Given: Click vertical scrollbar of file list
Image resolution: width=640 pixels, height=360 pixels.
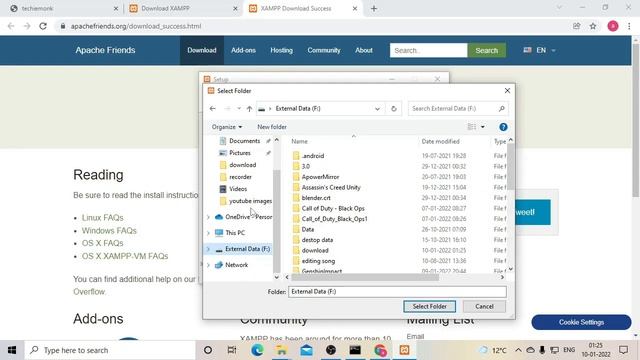Looking at the screenshot, I should coord(511,167).
